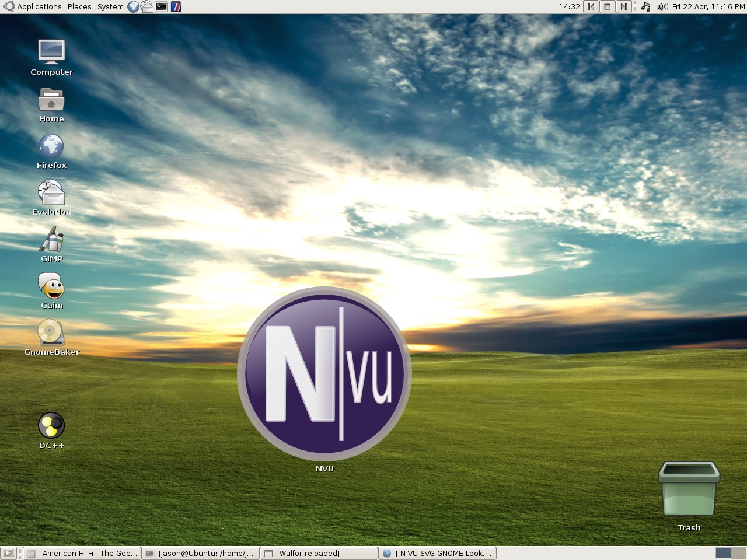Screen dimensions: 747x560
Task: Click the music note icon in top panel
Action: [645, 7]
